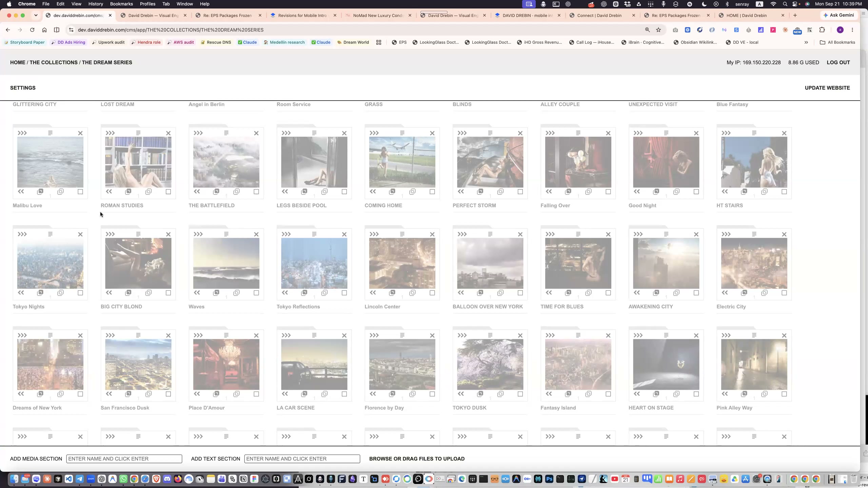The height and width of the screenshot is (488, 868).
Task: Click the text lines icon on Good Night card
Action: [x=666, y=133]
